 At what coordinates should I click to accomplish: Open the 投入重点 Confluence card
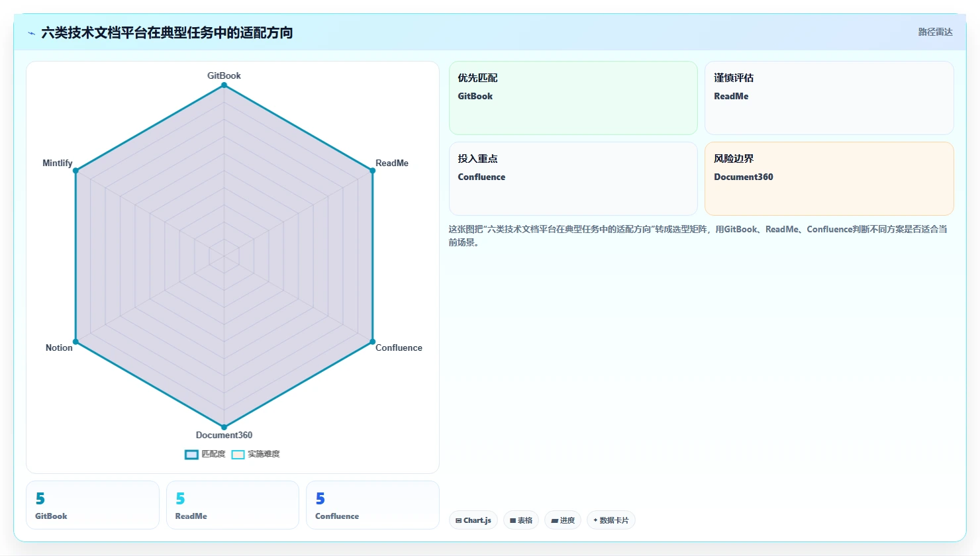pos(573,179)
